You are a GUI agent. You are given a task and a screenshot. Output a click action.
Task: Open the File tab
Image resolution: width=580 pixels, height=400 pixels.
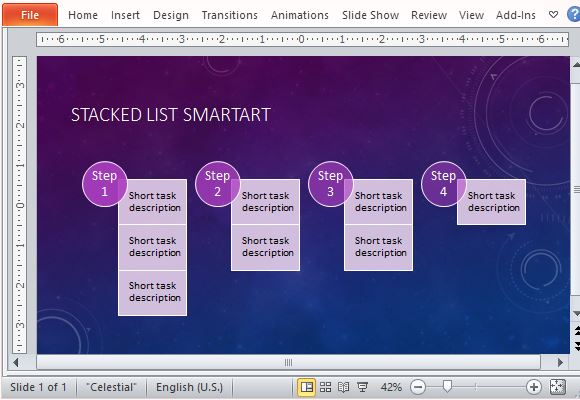pos(30,15)
